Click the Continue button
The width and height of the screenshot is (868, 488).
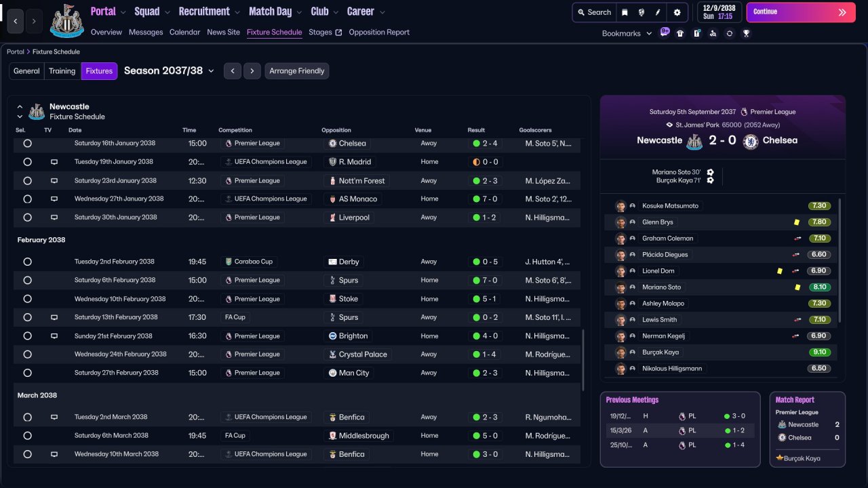[x=802, y=12]
